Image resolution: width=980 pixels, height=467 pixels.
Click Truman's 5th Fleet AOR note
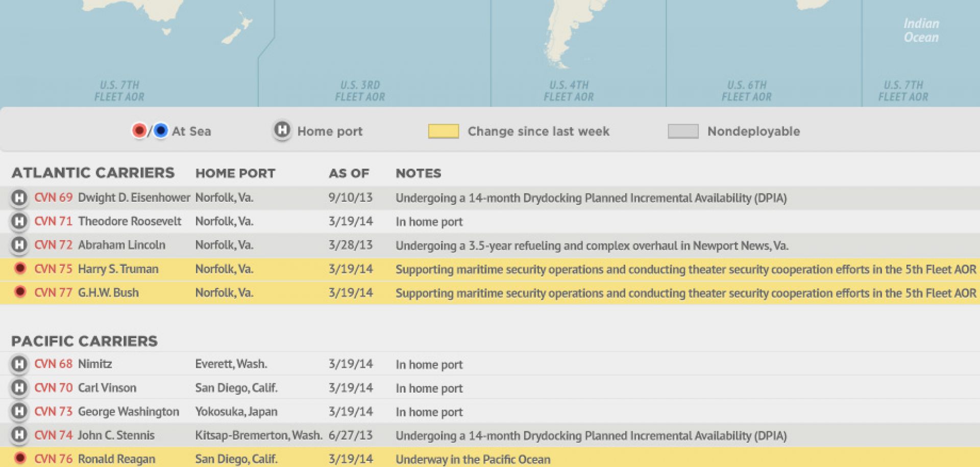(x=686, y=269)
